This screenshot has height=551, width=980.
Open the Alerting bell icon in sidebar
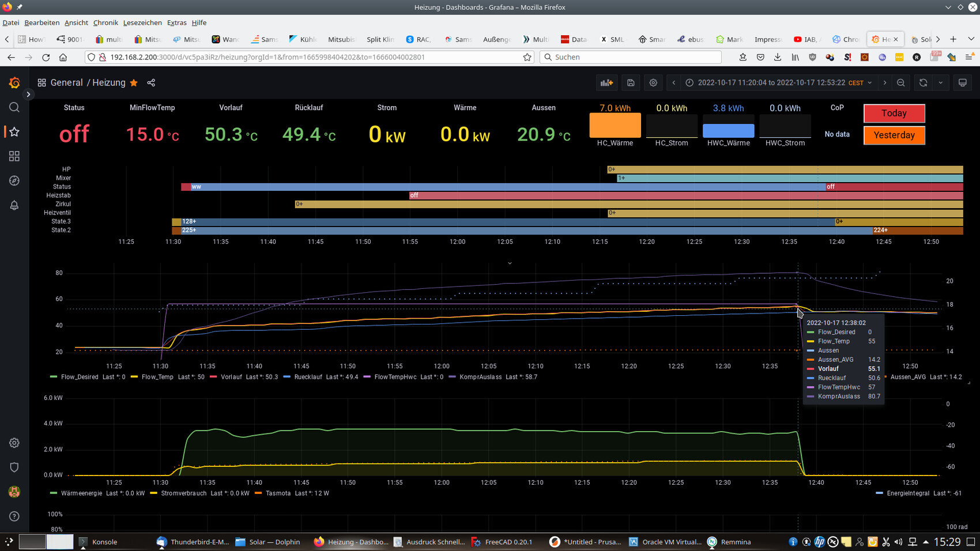click(x=14, y=205)
